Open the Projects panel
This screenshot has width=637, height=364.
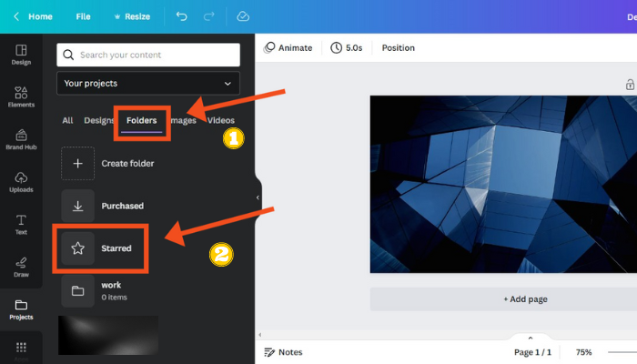21,309
